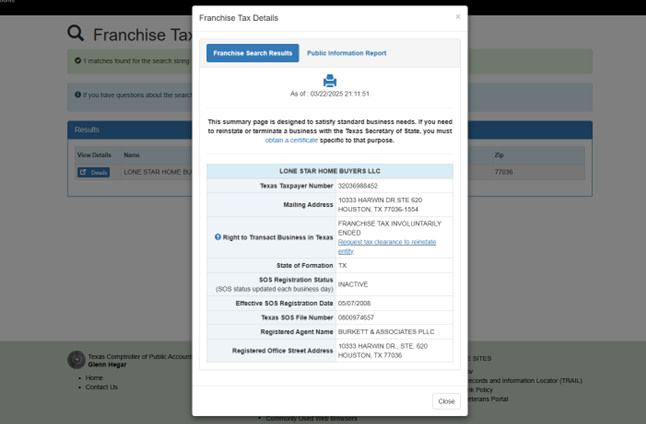
Task: Click info icon in the questions banner
Action: pos(78,95)
